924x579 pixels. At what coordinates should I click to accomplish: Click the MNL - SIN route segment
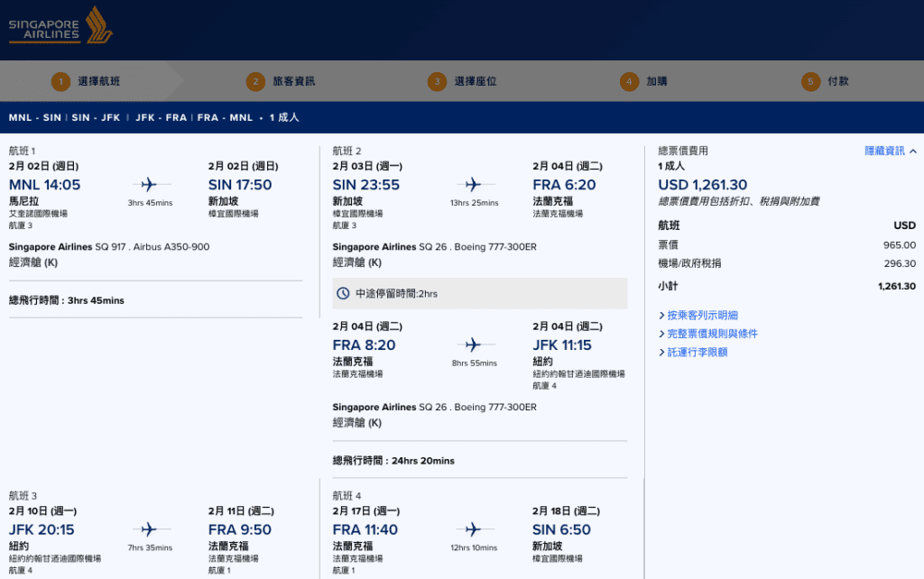(x=35, y=117)
